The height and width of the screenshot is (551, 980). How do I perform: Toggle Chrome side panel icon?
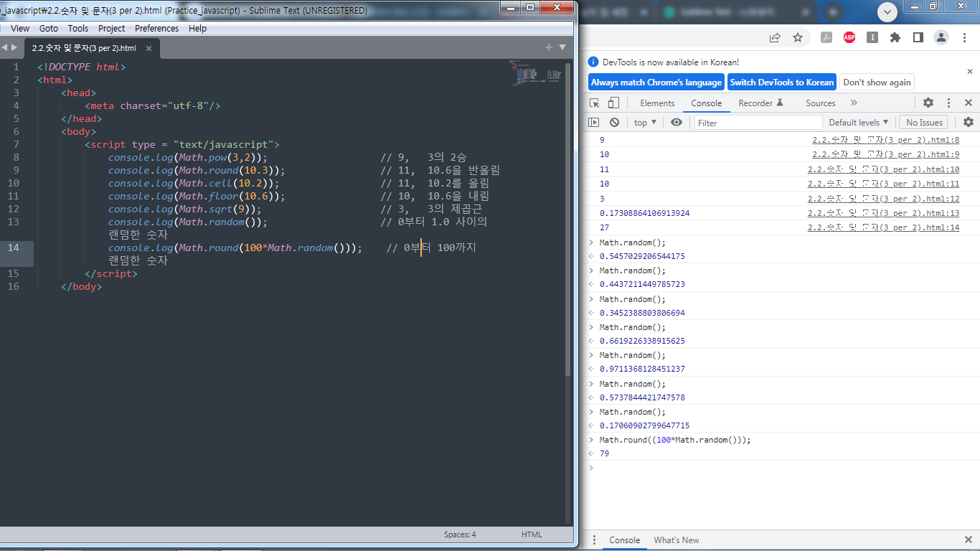click(918, 37)
